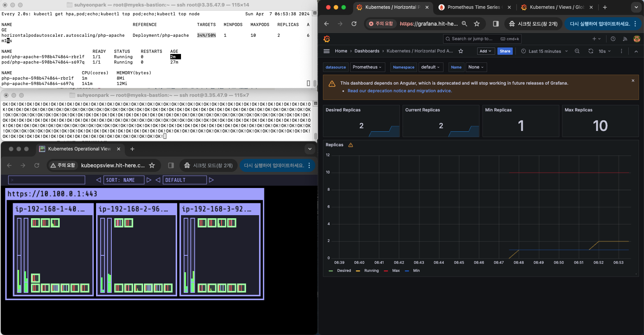Click incognito mode chip in kubeopsview window
This screenshot has width=644, height=335.
(209, 165)
